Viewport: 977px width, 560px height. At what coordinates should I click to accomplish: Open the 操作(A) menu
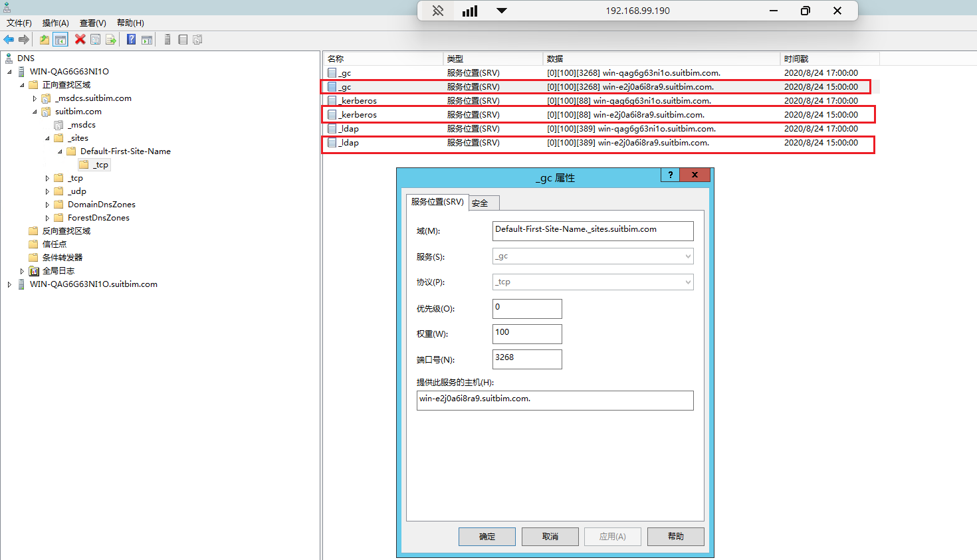click(x=55, y=23)
